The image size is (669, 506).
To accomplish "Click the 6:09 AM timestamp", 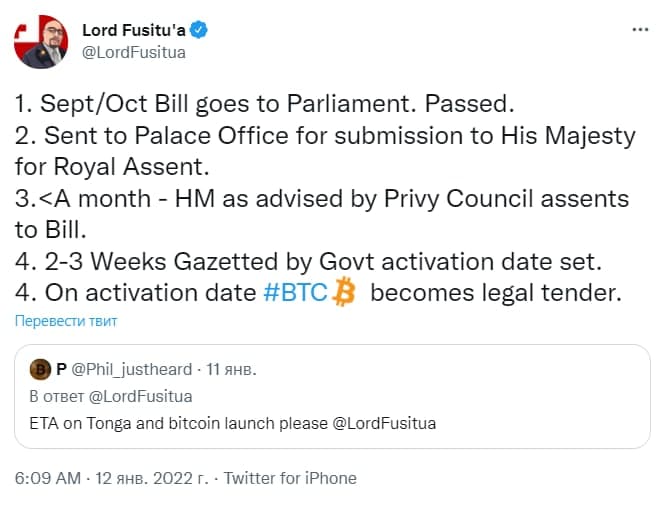I will point(48,478).
